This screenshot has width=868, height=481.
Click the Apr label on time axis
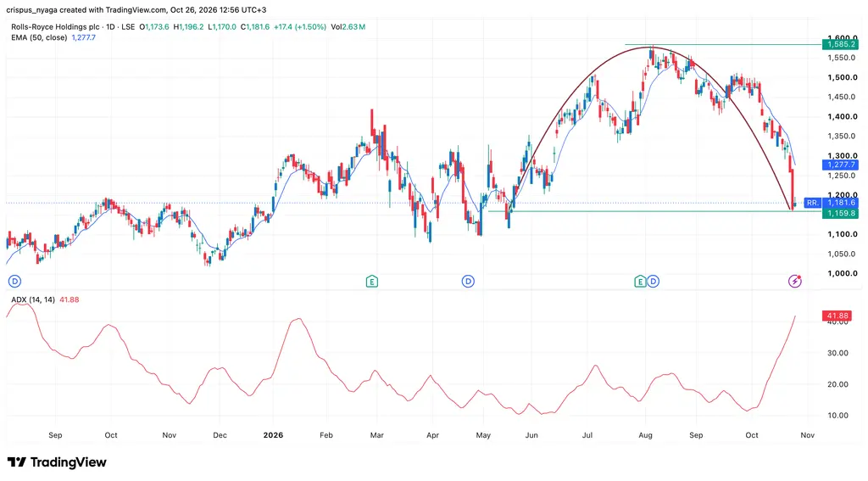pyautogui.click(x=432, y=435)
